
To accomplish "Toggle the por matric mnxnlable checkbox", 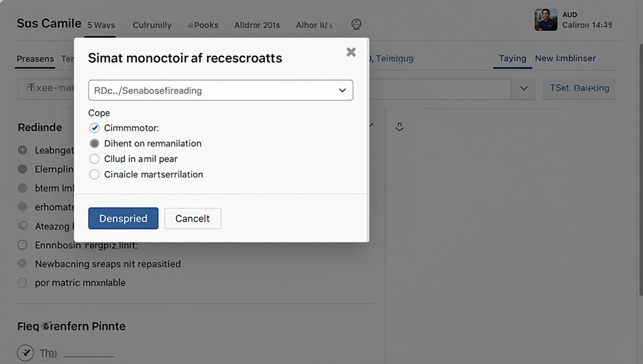I will (x=22, y=283).
